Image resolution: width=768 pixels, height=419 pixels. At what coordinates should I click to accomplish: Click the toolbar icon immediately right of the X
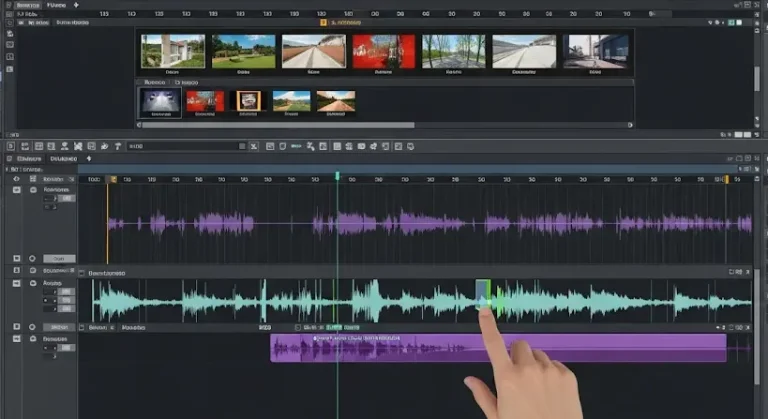(270, 146)
